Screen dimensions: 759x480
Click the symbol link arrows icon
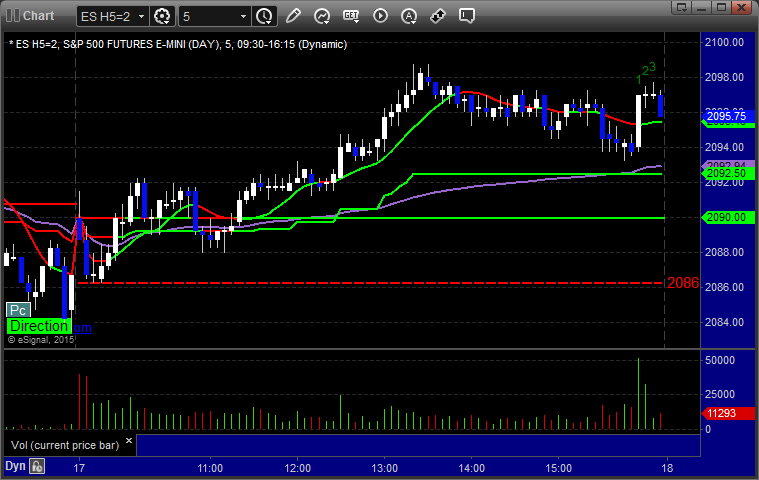pos(438,16)
